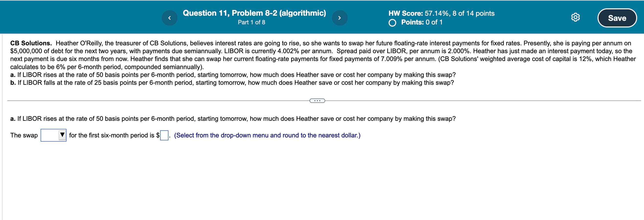The height and width of the screenshot is (220, 644).
Task: Click the bold part b. label in the problem
Action: (x=13, y=83)
